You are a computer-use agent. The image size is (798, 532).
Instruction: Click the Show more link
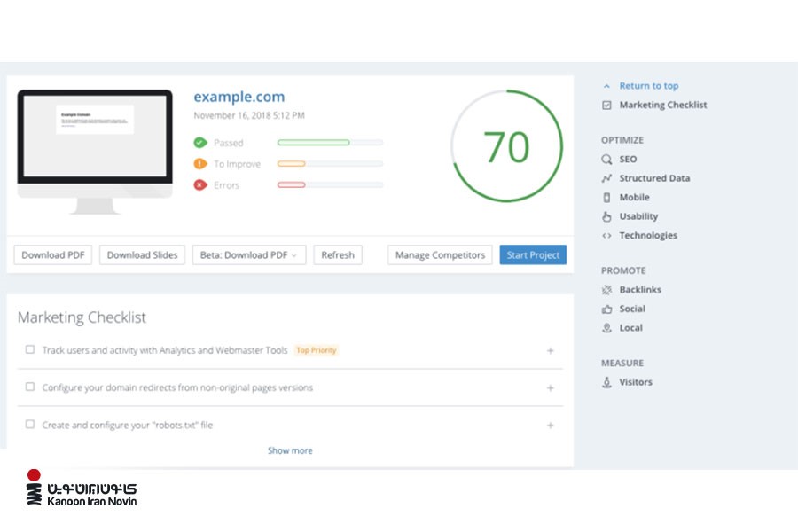(x=290, y=450)
